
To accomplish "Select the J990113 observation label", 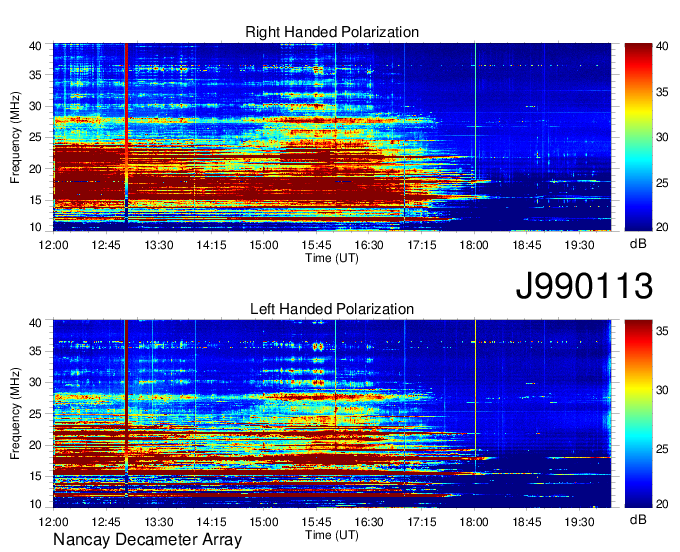I will (x=584, y=285).
